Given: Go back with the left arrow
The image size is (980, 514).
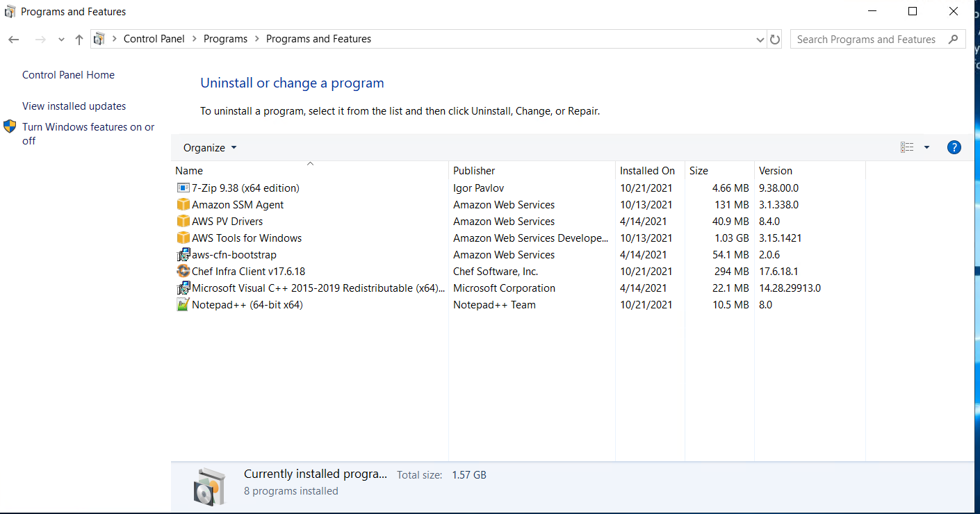Looking at the screenshot, I should [x=13, y=40].
